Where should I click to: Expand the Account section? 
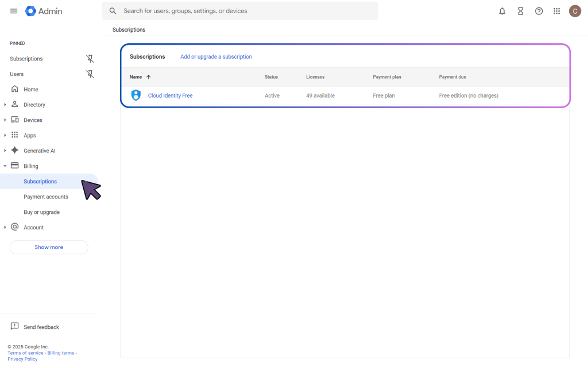click(x=5, y=228)
